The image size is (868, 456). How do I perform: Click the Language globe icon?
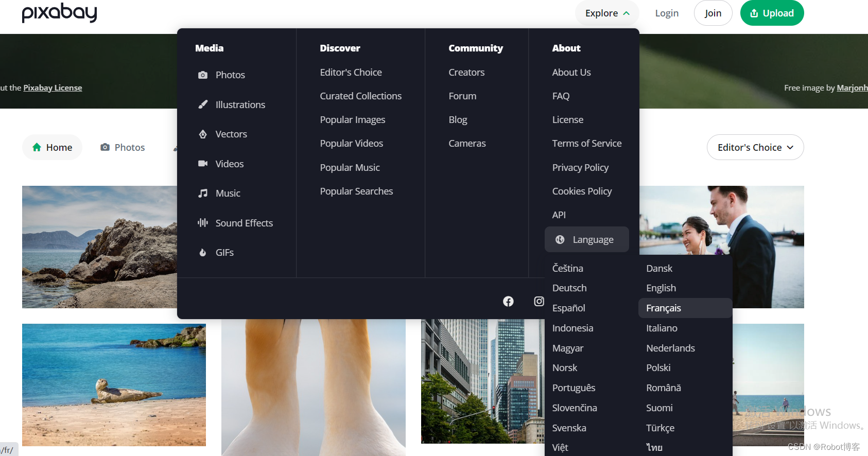tap(560, 240)
